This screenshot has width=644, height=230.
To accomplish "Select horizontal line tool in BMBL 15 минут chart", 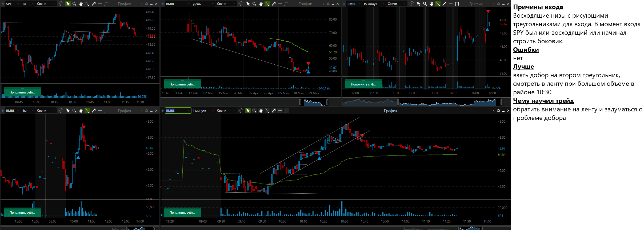I will [451, 4].
